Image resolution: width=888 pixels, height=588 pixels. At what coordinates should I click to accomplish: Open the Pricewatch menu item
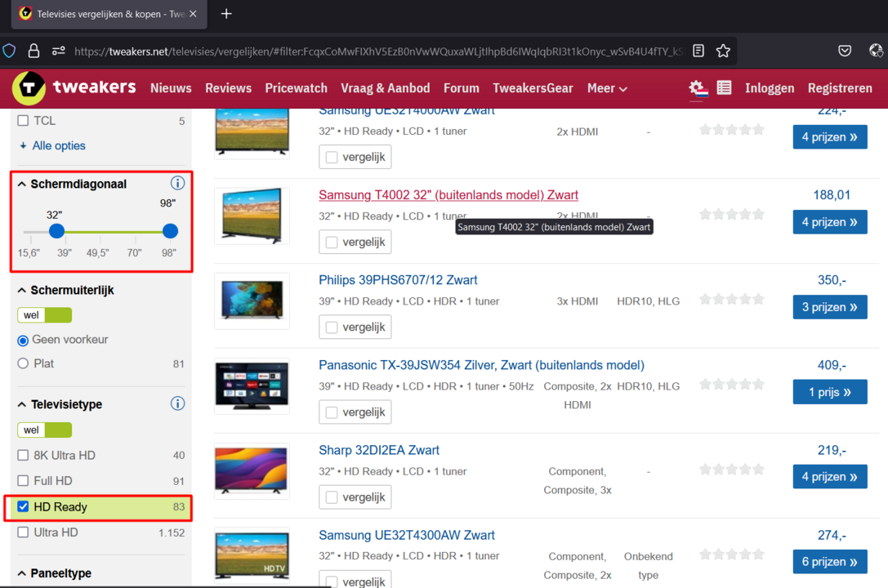point(296,88)
